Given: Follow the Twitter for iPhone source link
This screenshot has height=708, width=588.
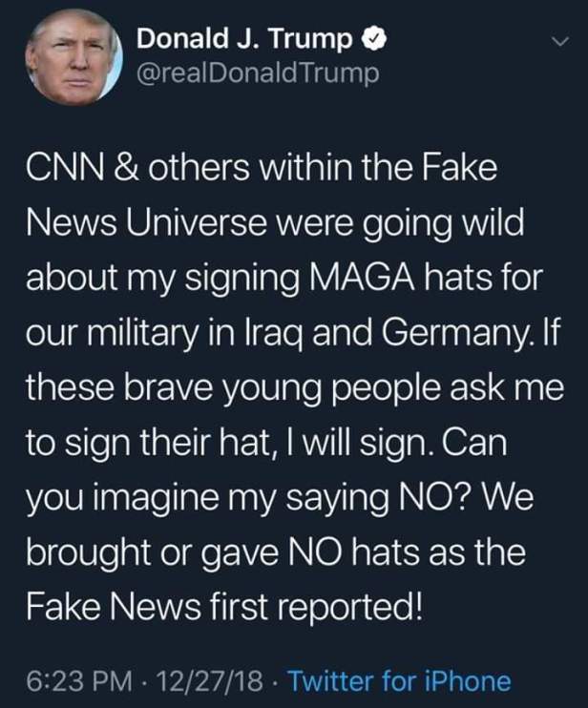Looking at the screenshot, I should (x=399, y=681).
